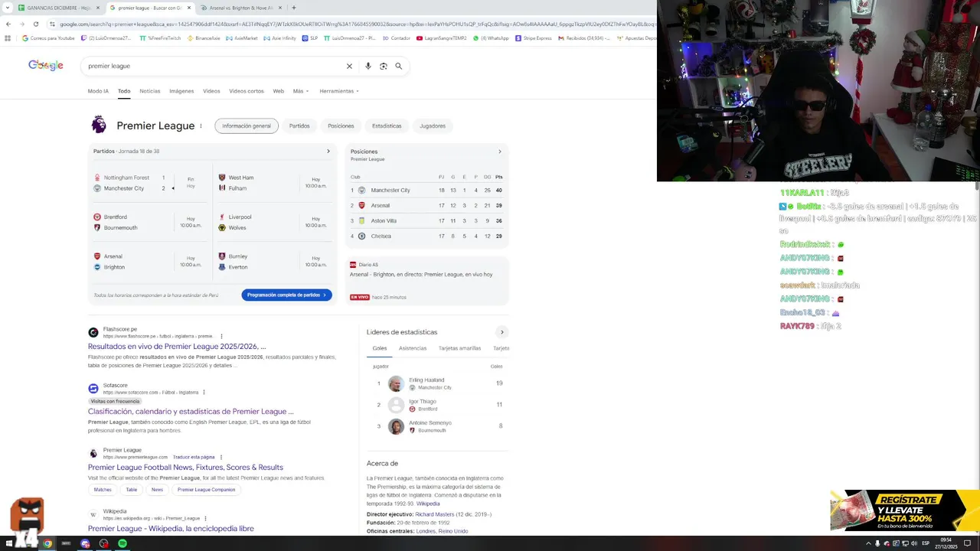Show hidden system tray icons

point(868,543)
